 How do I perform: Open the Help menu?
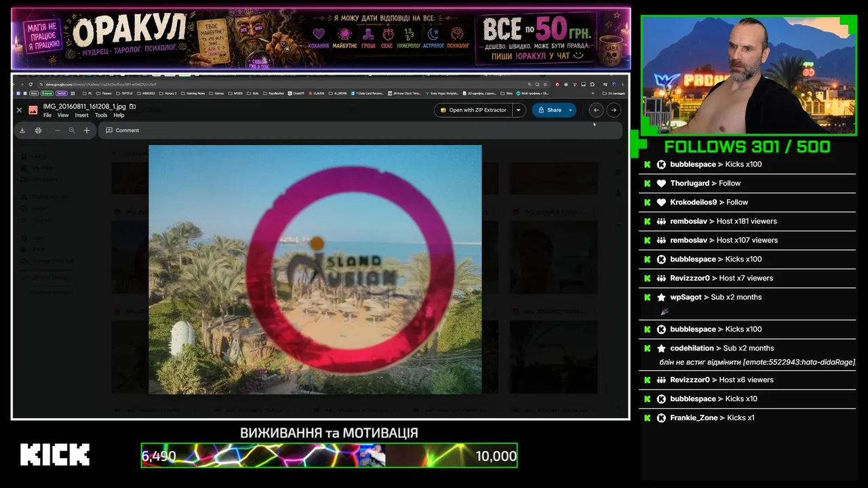119,115
